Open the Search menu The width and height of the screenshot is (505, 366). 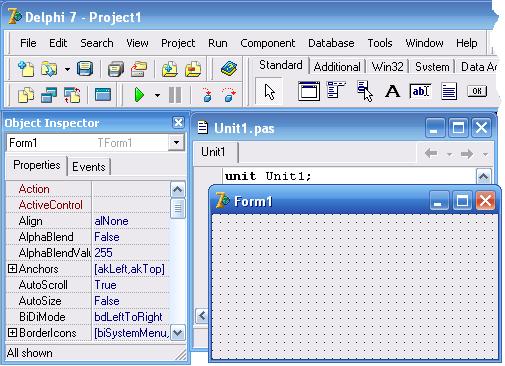pyautogui.click(x=97, y=43)
